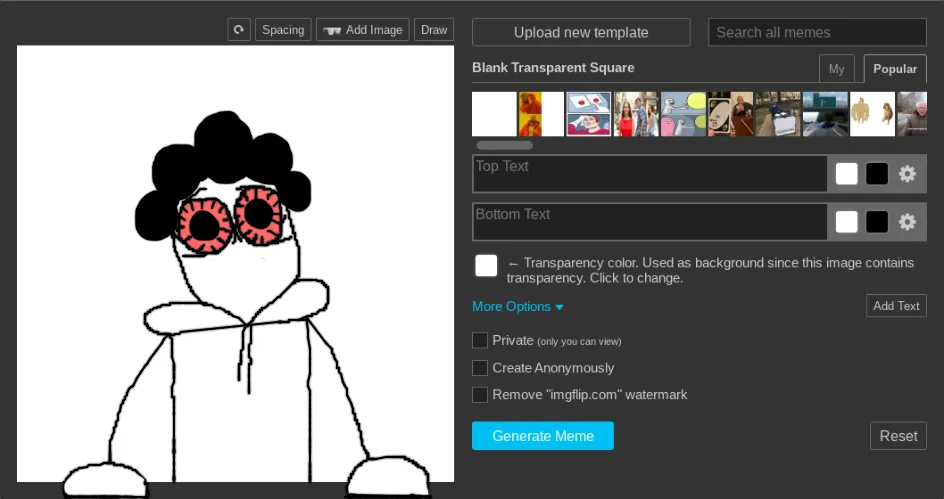Open Top Text gear settings
This screenshot has height=499, width=944.
click(x=907, y=174)
